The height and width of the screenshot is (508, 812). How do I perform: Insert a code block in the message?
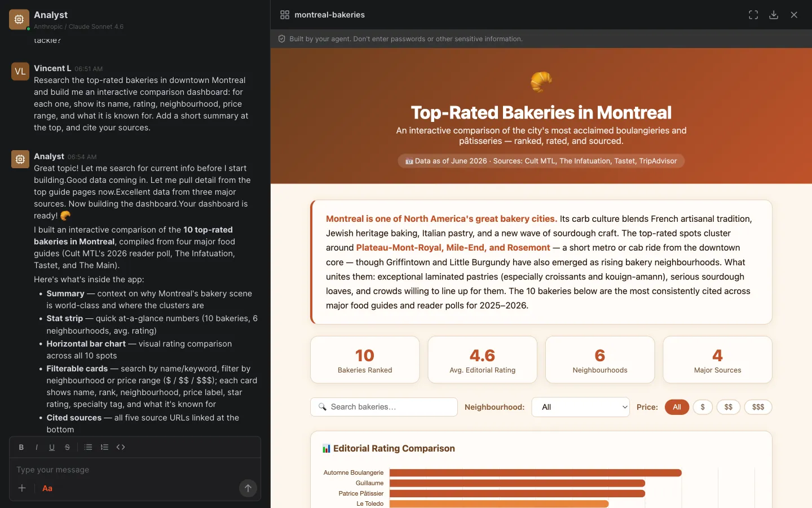121,447
